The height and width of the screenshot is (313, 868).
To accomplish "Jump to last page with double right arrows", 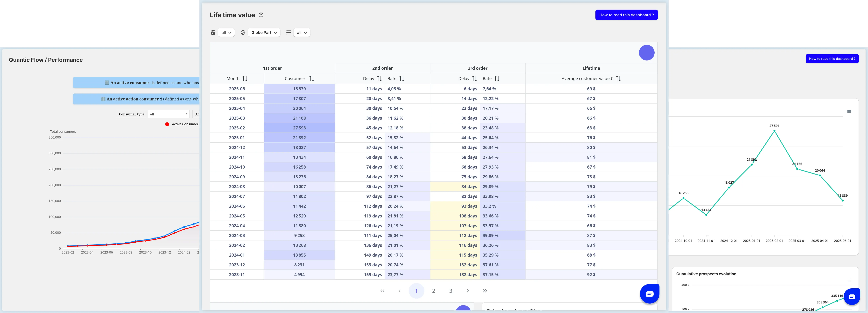I will (485, 291).
